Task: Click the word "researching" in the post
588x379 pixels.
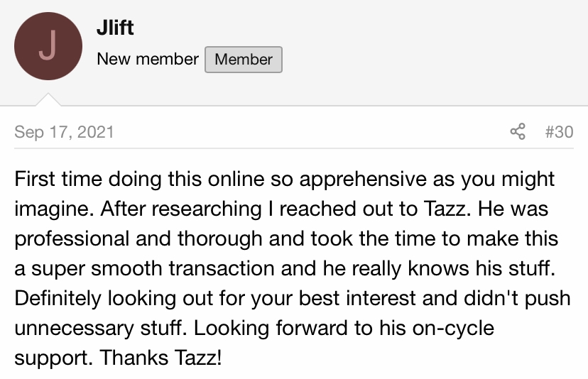Action: [207, 209]
